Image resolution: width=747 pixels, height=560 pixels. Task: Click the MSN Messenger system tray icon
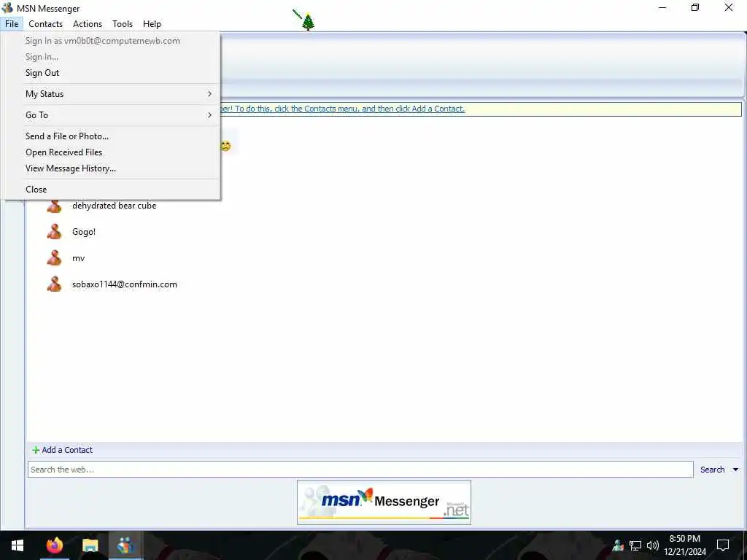pos(618,545)
